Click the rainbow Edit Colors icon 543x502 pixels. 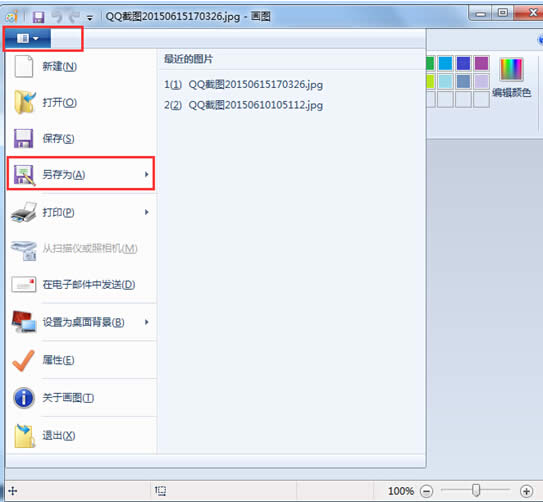[511, 69]
